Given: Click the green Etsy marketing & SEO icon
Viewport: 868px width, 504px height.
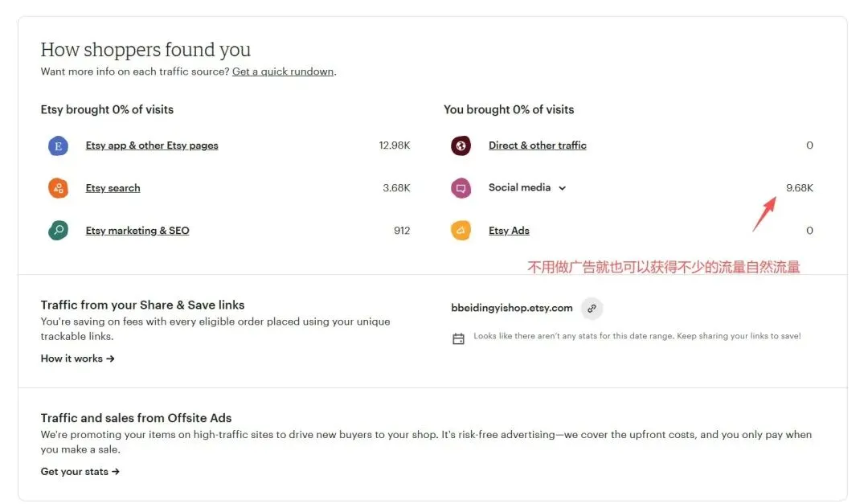Looking at the screenshot, I should click(x=58, y=231).
